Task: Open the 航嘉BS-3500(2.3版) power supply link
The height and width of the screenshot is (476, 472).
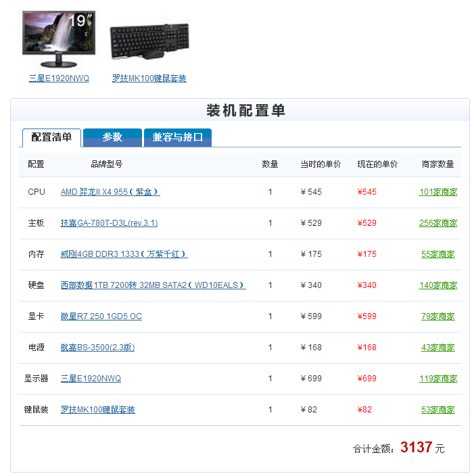Action: pos(97,348)
